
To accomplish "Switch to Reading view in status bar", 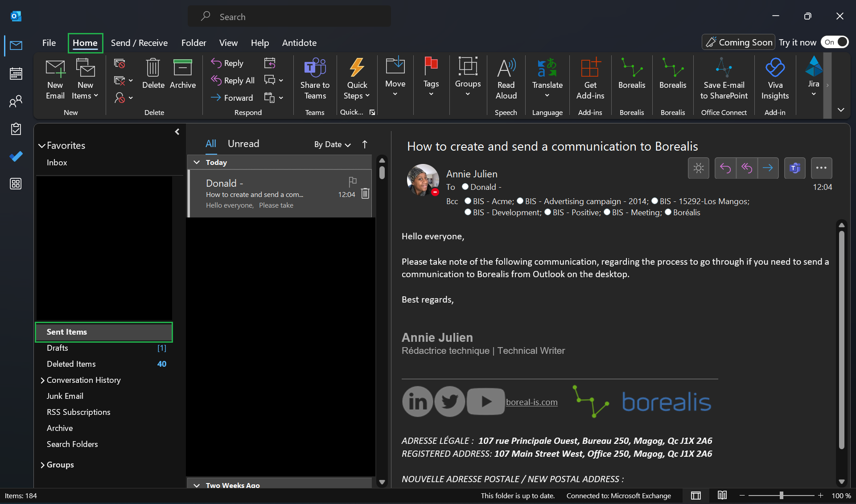I will coord(722,496).
